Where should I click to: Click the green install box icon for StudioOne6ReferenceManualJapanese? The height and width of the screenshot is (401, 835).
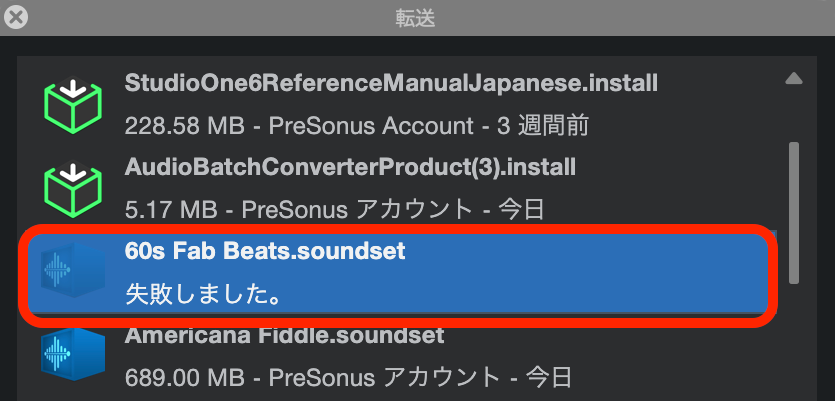[x=72, y=105]
